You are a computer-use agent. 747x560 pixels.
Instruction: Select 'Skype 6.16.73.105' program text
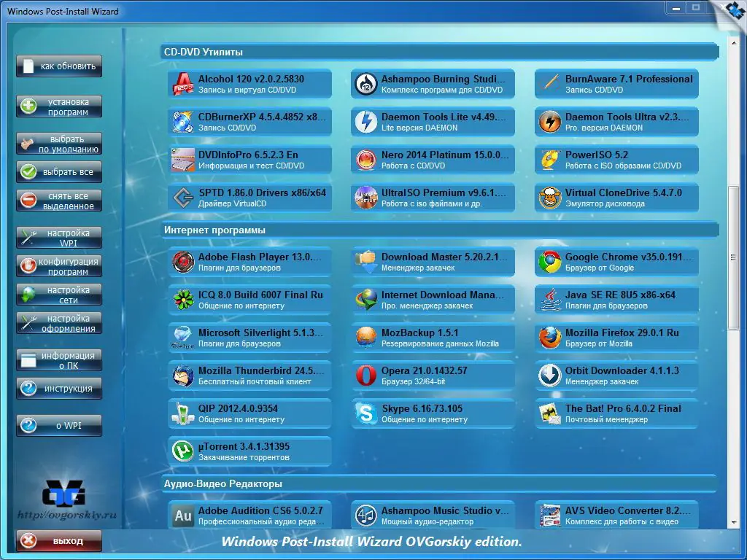422,408
